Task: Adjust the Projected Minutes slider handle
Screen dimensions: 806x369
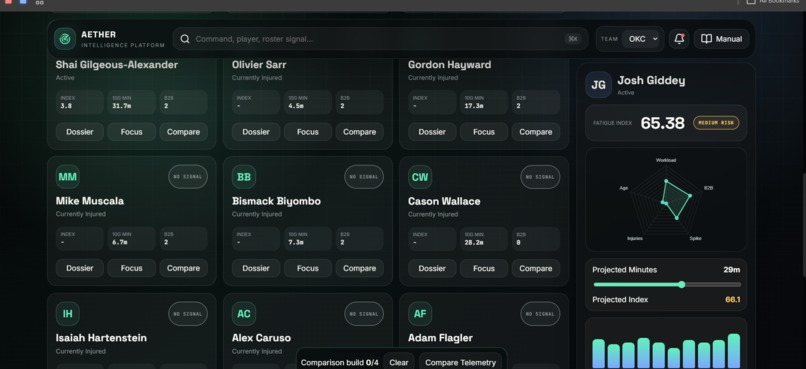Action: [x=682, y=284]
